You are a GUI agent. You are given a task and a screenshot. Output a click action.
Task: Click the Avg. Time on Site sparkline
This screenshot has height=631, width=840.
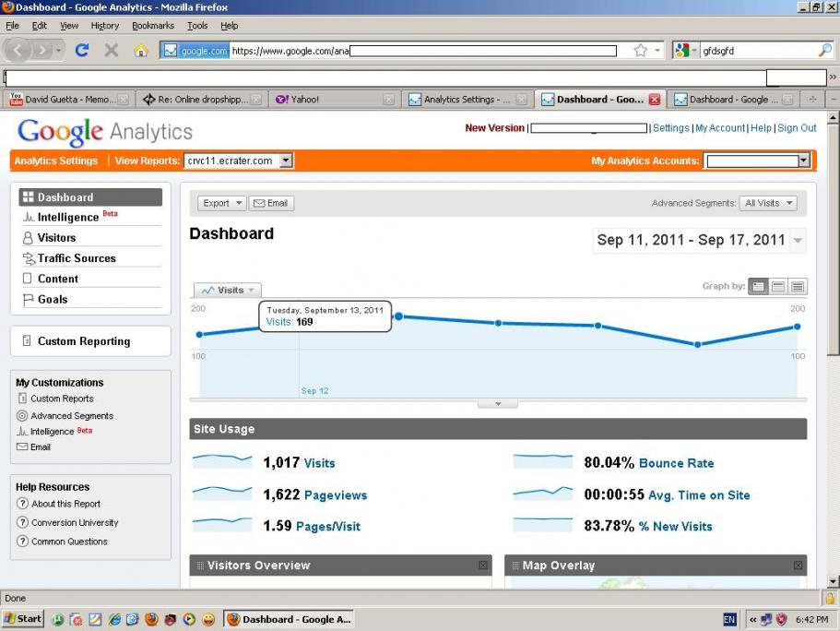click(543, 492)
